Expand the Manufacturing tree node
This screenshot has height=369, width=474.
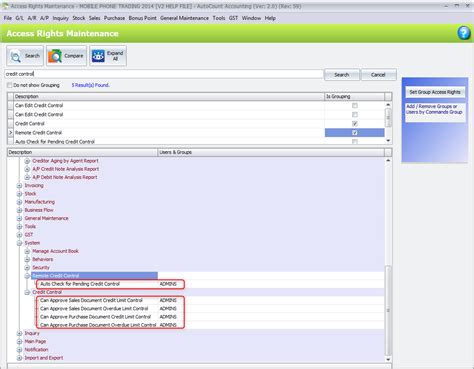click(19, 202)
